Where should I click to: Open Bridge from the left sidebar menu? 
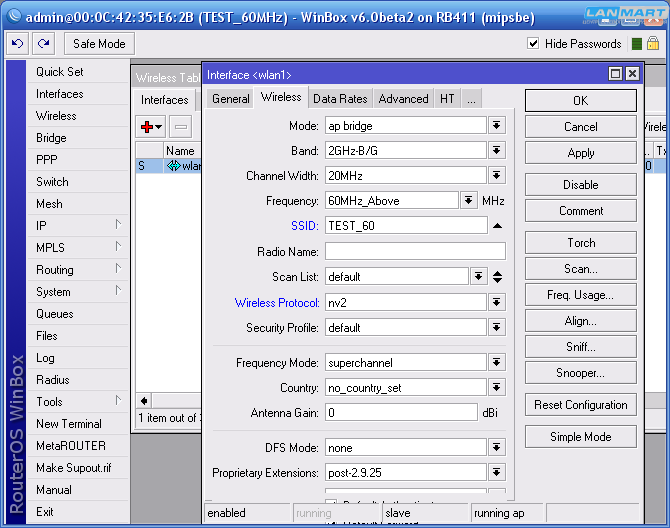pyautogui.click(x=51, y=138)
